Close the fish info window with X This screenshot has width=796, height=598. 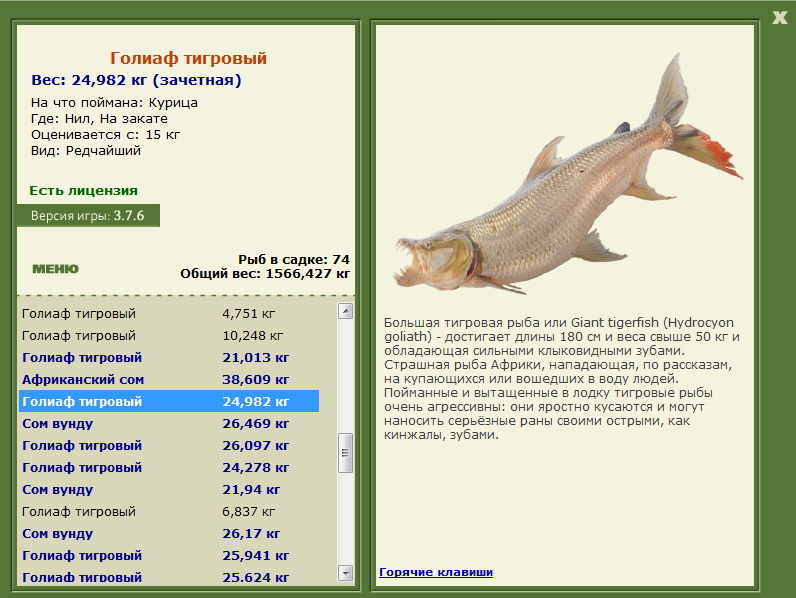click(779, 18)
